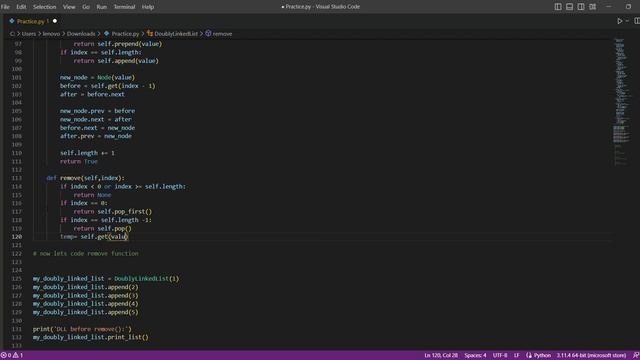Image resolution: width=640 pixels, height=360 pixels.
Task: Click 'my_doubly_linked_list.print_list()' line
Action: coord(91,337)
